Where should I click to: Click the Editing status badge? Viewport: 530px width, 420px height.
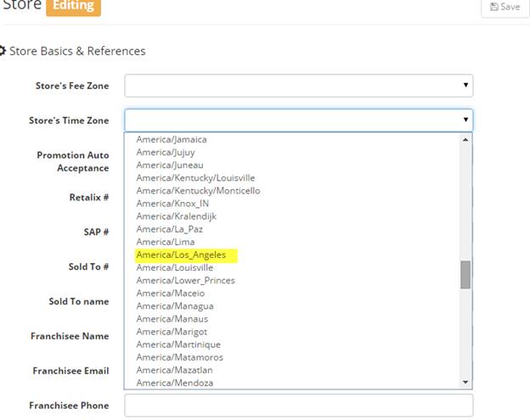(73, 7)
